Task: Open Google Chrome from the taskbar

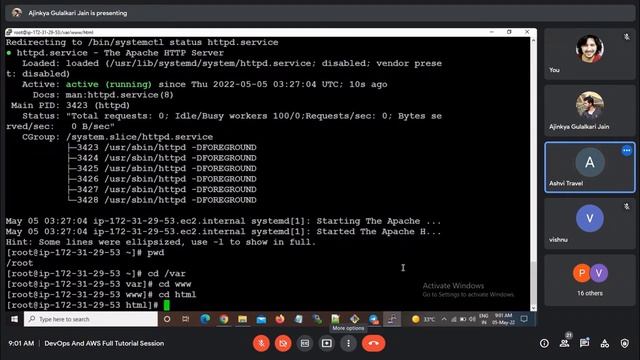Action: (x=224, y=319)
